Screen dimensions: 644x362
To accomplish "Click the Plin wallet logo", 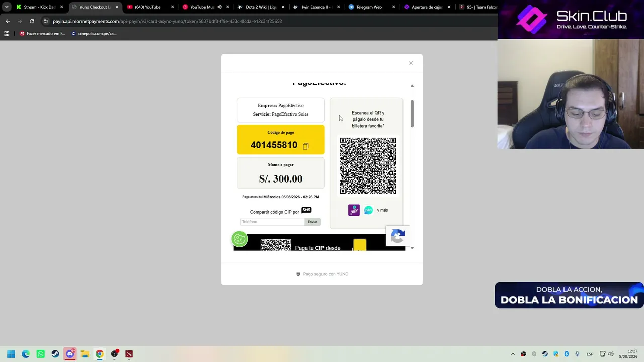I will point(369,210).
